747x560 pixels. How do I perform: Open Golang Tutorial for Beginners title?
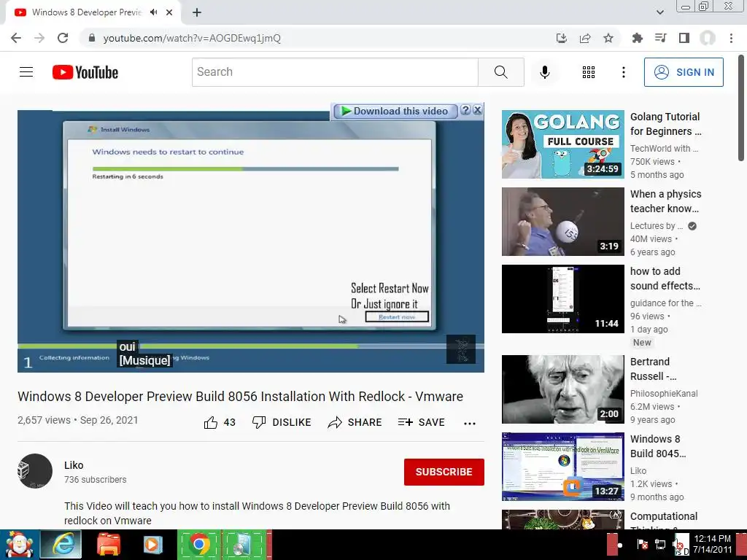click(665, 124)
